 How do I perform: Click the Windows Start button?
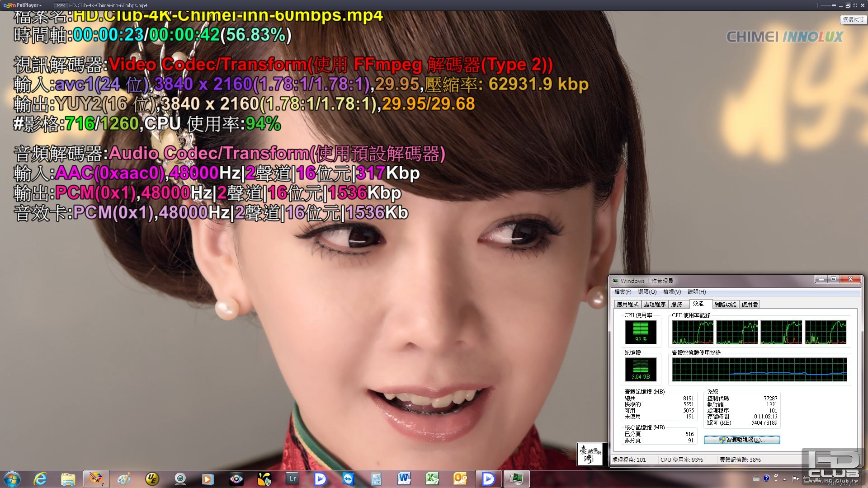pyautogui.click(x=12, y=479)
